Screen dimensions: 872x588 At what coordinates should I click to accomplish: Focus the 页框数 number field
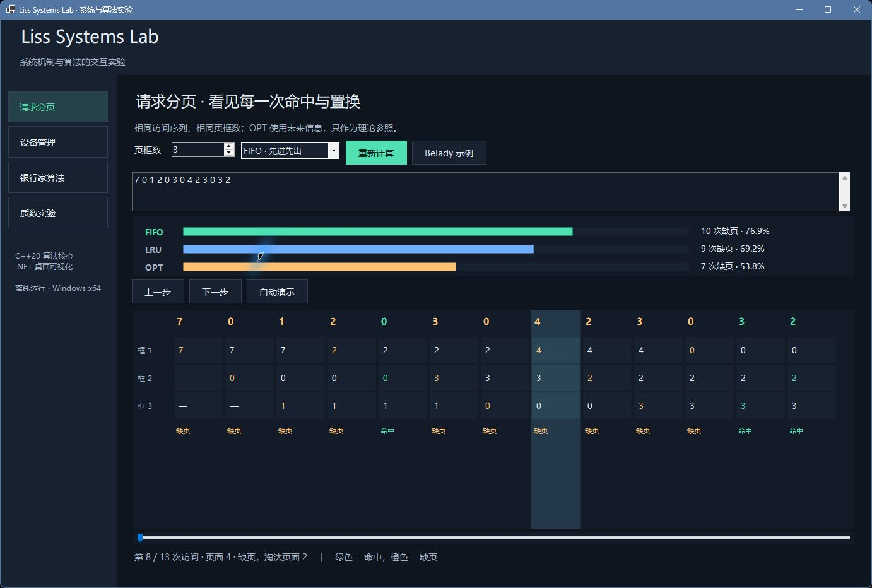point(197,150)
